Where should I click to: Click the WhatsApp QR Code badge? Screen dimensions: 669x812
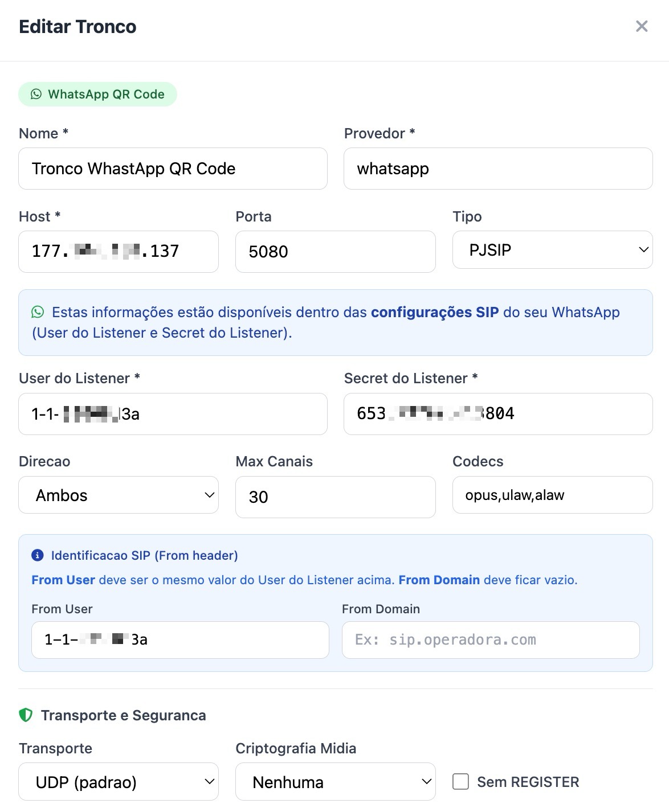click(97, 95)
